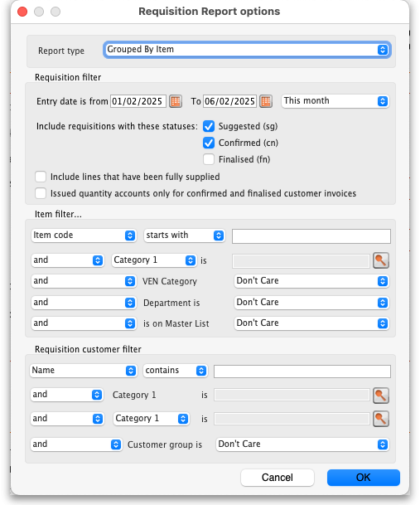
Task: Toggle Confirmed (cn) status checkbox
Action: (x=209, y=143)
